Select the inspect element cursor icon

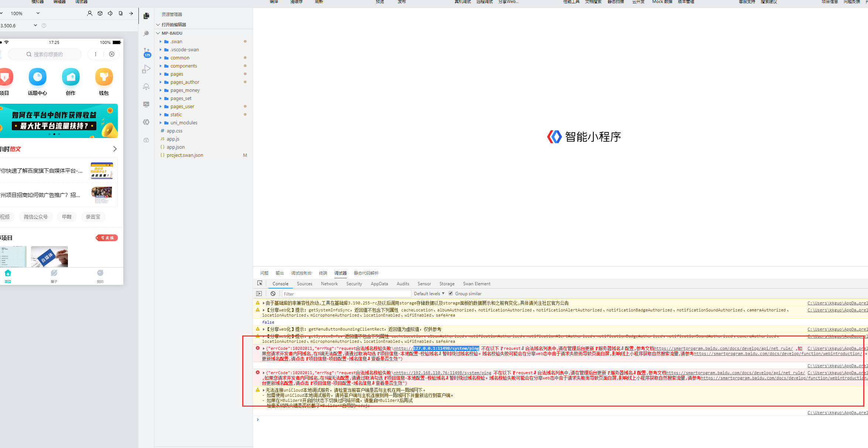click(260, 283)
